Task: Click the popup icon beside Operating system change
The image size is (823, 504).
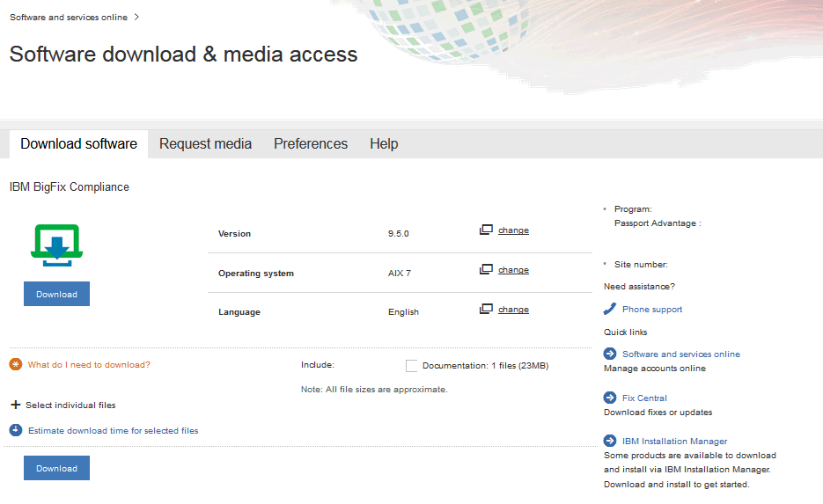Action: 486,269
